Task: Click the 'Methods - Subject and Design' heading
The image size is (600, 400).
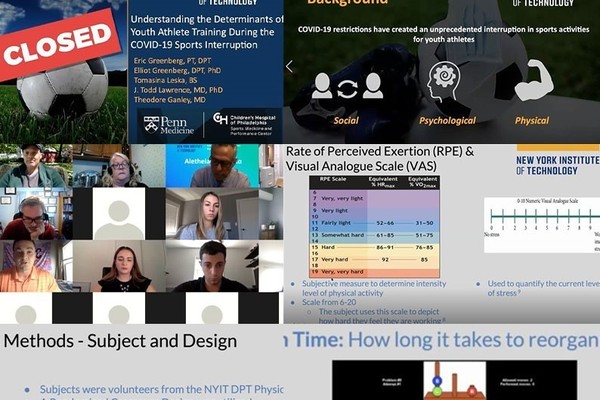Action: [121, 341]
